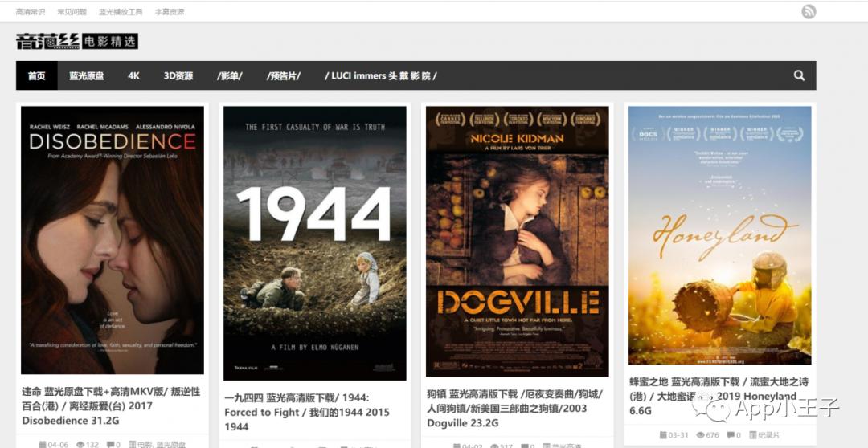Viewport: 868px width, 448px height.
Task: Open the /影单/ menu item
Action: click(230, 75)
